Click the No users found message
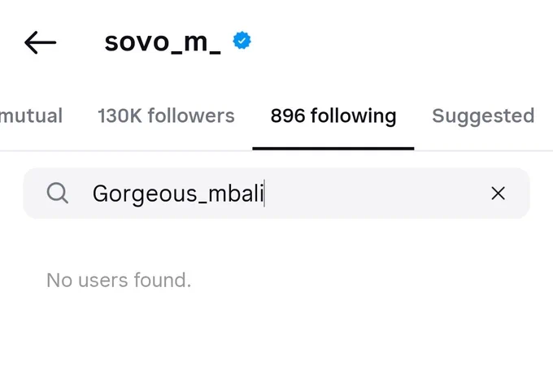The image size is (553, 392). point(119,280)
